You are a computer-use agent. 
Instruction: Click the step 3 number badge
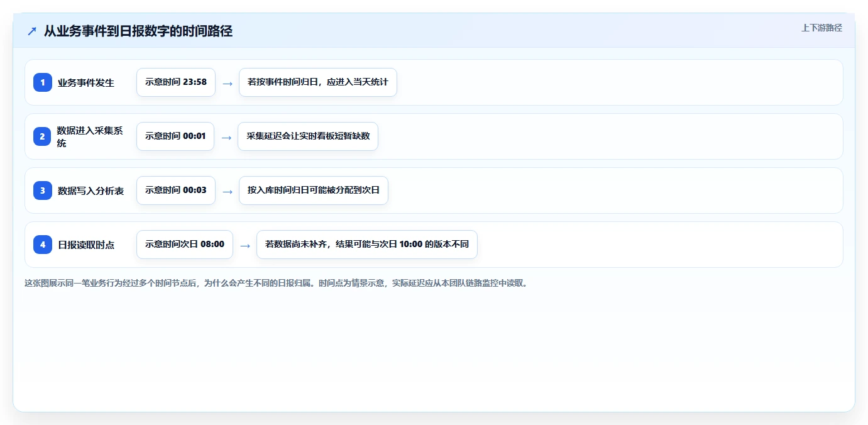point(43,190)
